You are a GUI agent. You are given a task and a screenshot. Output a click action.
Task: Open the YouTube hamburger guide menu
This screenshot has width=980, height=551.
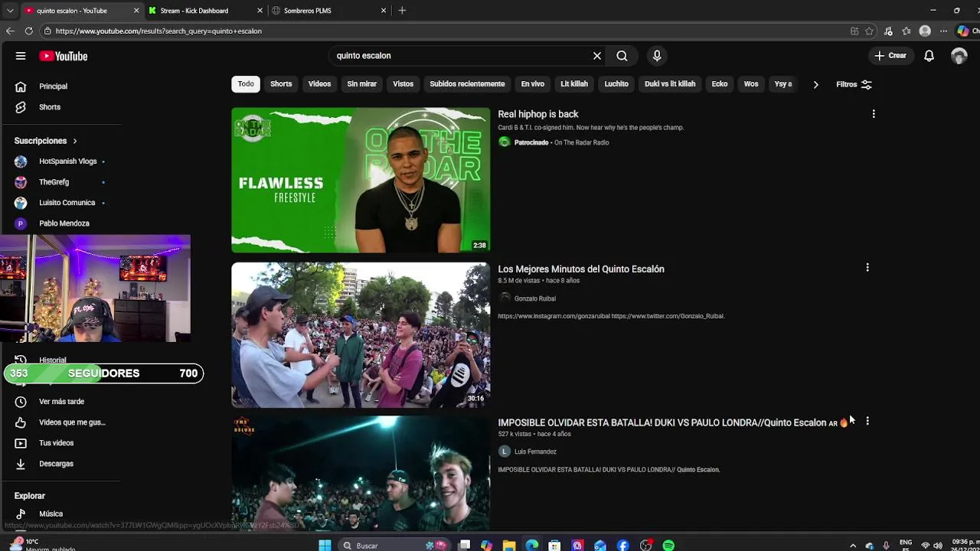coord(21,56)
